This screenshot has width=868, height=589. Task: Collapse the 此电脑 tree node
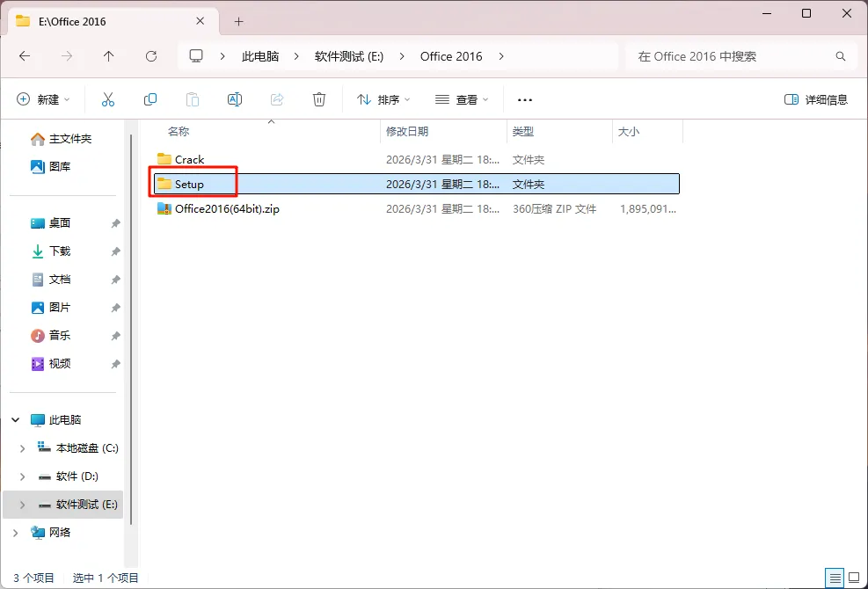16,419
